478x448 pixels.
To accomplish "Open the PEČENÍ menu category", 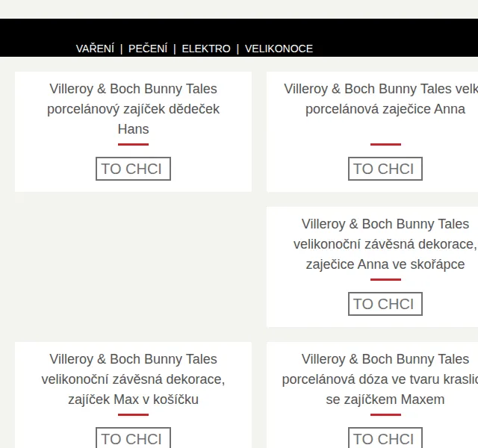I will [148, 49].
